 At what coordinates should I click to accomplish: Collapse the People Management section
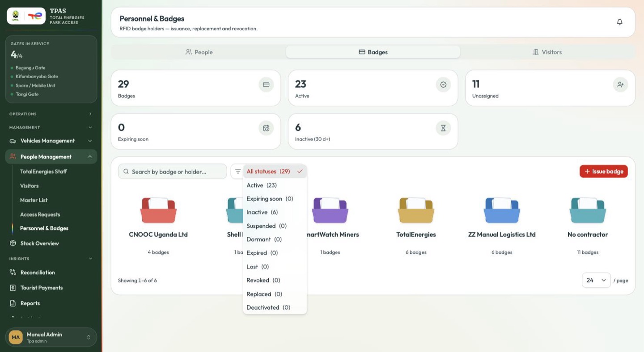point(51,157)
